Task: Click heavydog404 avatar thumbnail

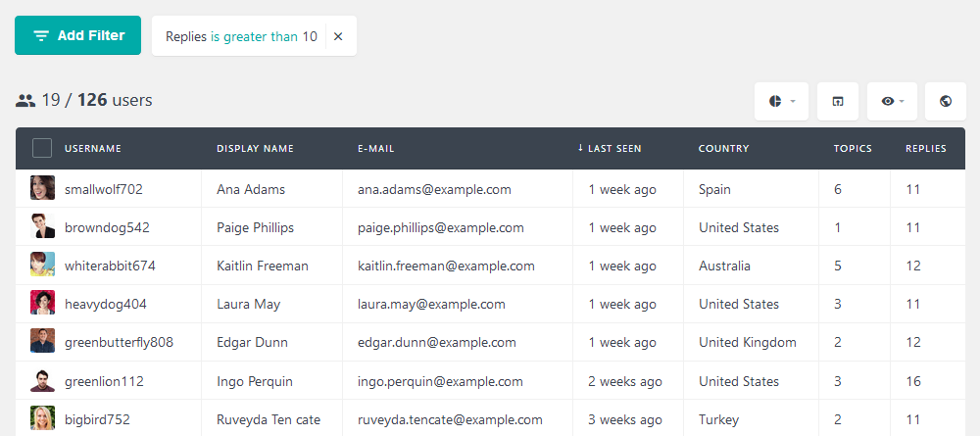Action: tap(42, 303)
